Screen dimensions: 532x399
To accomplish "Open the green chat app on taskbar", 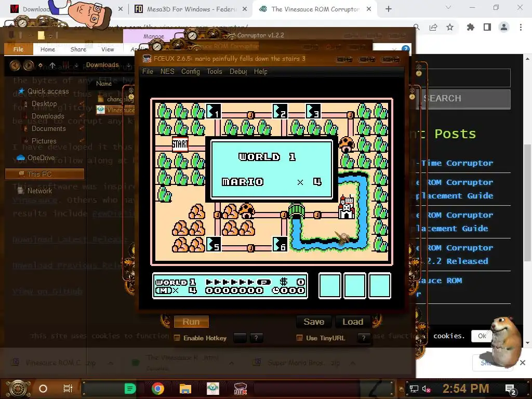I will tap(130, 389).
